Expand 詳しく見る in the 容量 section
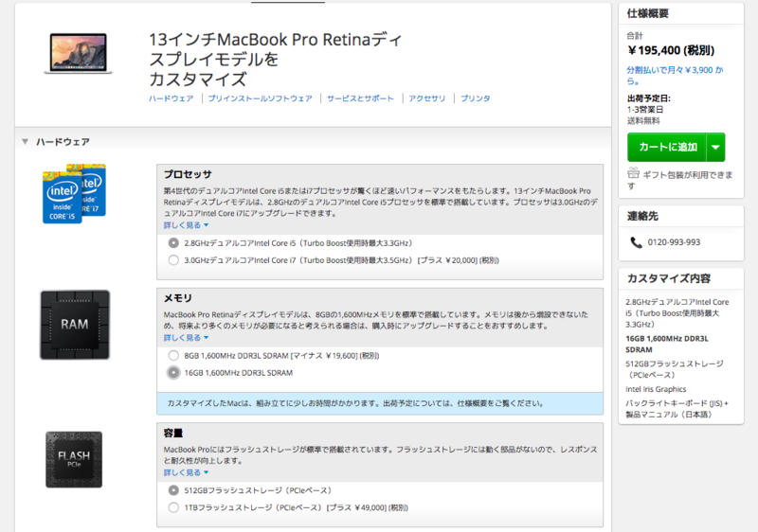The width and height of the screenshot is (758, 532). 186,472
